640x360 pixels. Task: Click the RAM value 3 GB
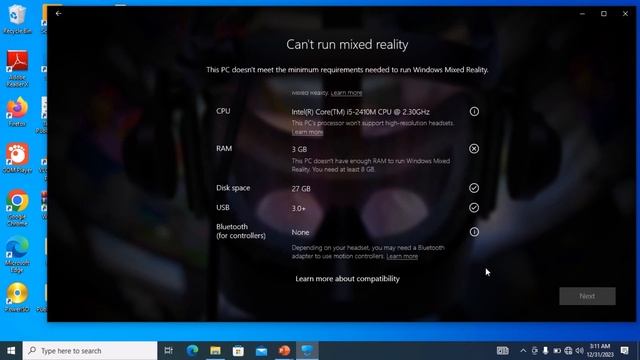coord(299,149)
